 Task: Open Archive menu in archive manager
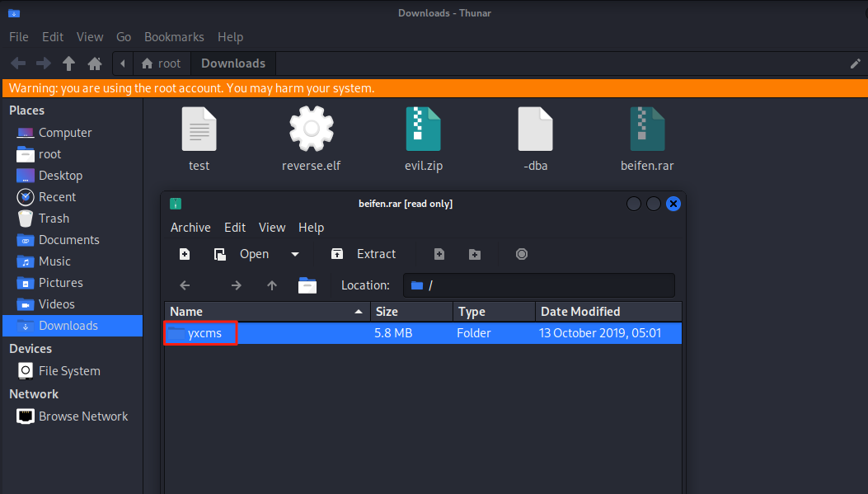[x=190, y=228]
